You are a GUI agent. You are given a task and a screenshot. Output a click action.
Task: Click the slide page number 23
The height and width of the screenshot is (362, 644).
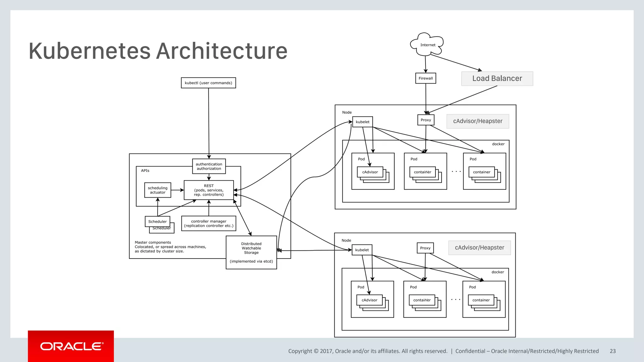point(612,351)
